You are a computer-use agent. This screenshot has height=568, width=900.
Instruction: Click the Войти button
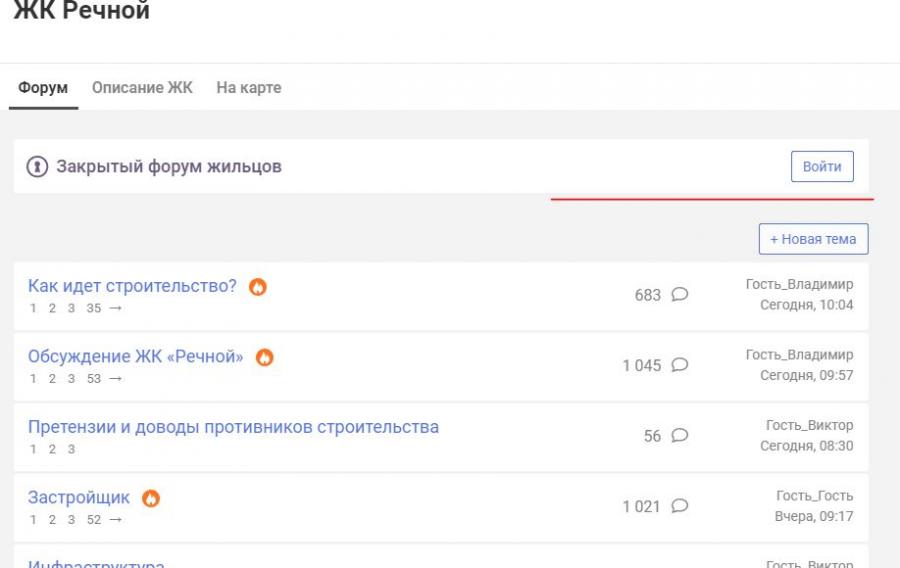[x=822, y=166]
